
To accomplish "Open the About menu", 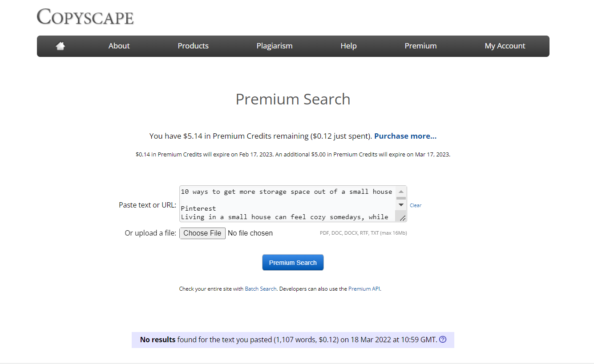I will click(x=119, y=46).
